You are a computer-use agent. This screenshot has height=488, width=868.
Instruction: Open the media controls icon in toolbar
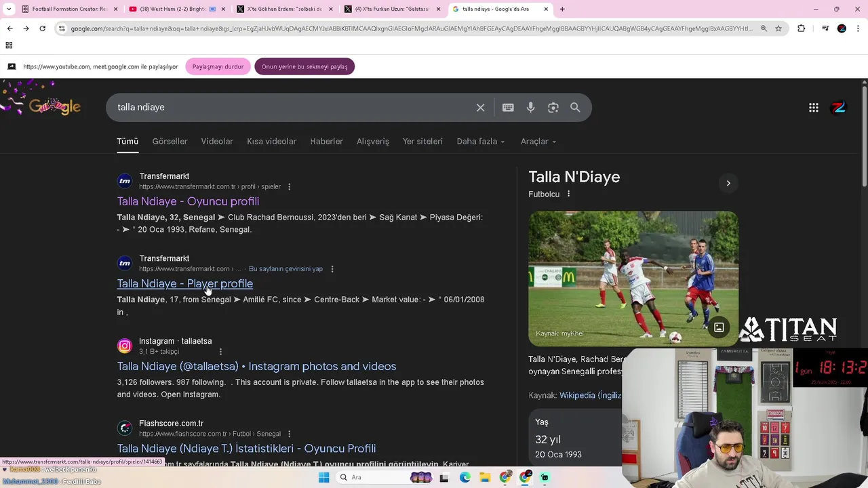[x=825, y=28]
